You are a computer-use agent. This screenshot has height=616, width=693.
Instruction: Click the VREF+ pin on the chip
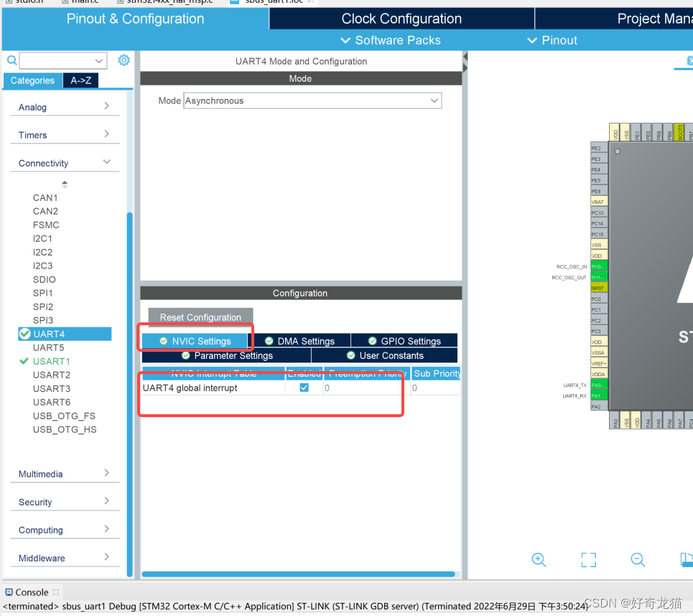(599, 363)
